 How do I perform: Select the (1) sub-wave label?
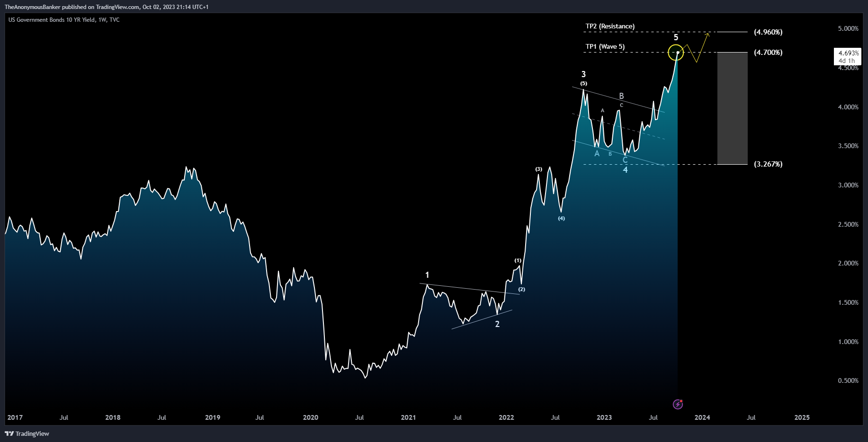point(518,261)
